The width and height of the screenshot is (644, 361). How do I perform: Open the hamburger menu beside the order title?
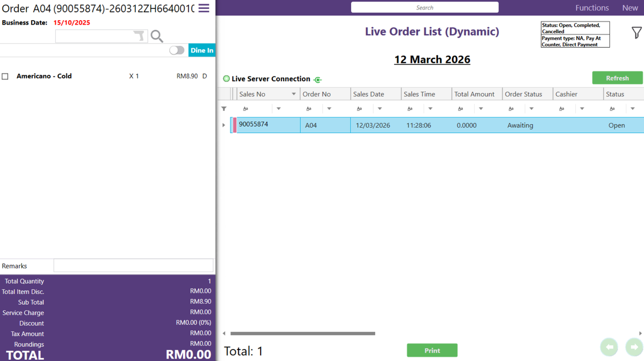(x=204, y=8)
